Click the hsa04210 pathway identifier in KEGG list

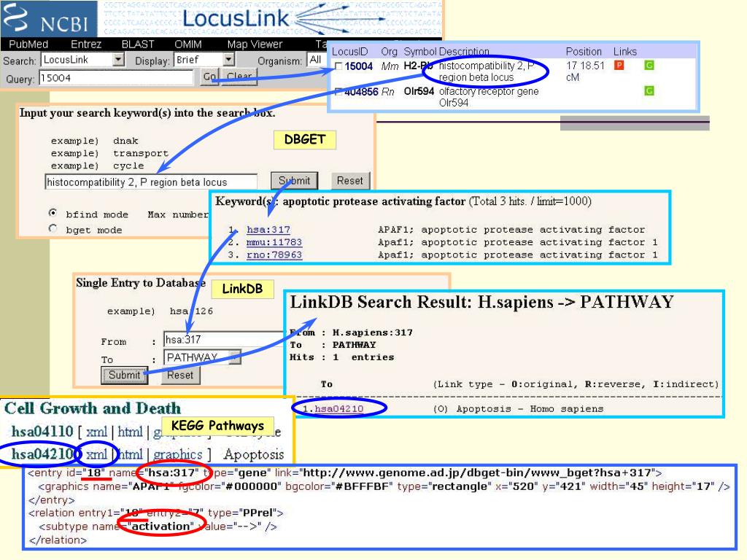click(x=42, y=454)
